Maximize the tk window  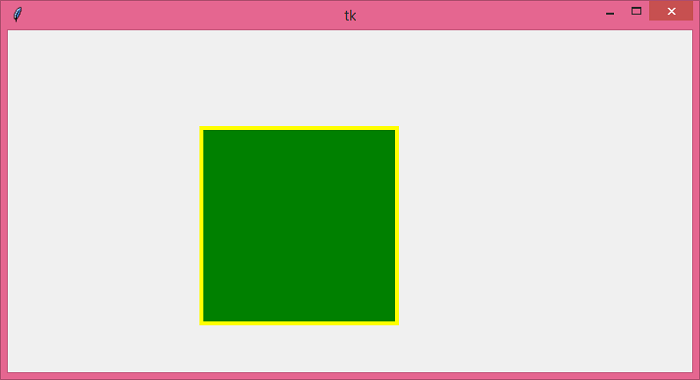point(636,11)
